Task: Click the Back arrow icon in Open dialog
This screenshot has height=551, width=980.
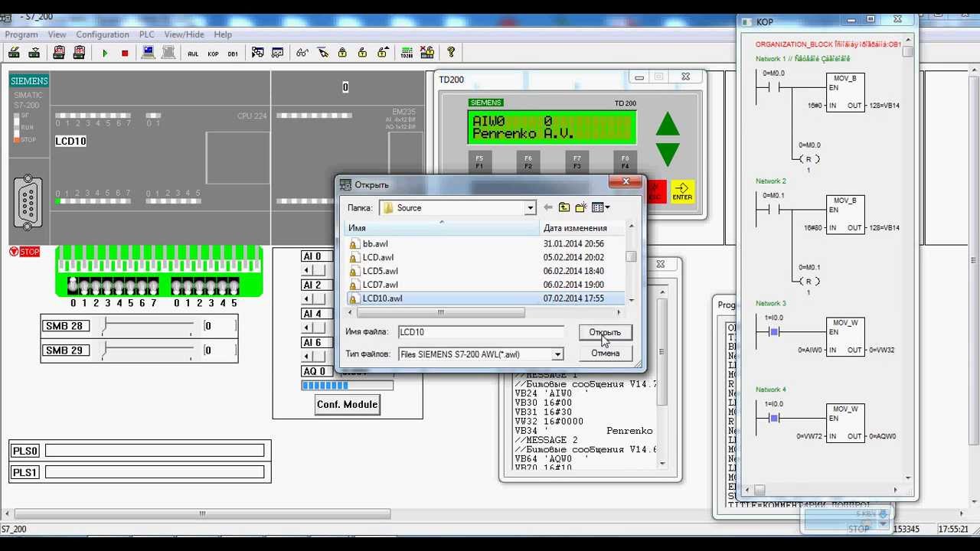Action: tap(547, 207)
